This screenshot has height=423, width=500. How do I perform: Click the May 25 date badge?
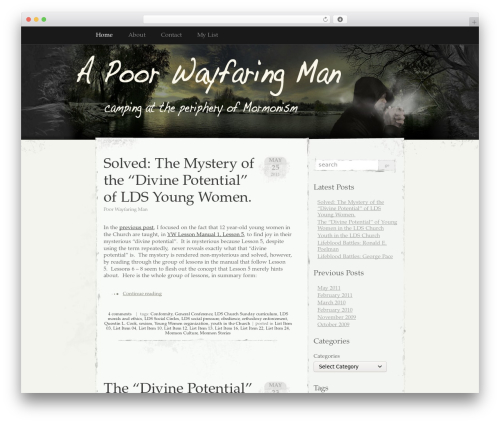pyautogui.click(x=275, y=168)
